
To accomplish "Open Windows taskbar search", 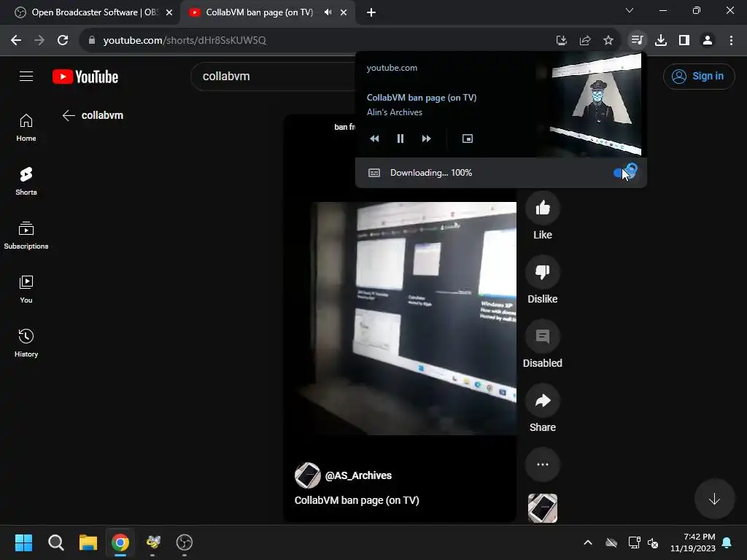I will [55, 542].
